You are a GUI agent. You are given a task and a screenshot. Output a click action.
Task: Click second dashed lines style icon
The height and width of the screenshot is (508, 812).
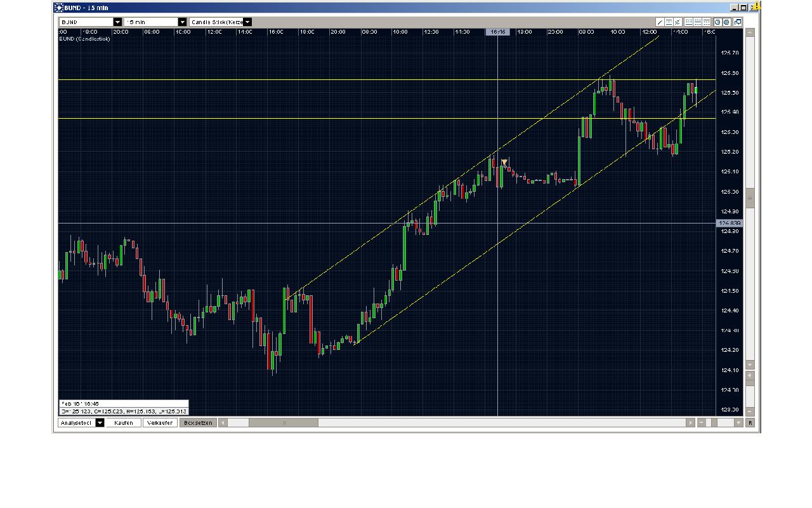click(697, 22)
